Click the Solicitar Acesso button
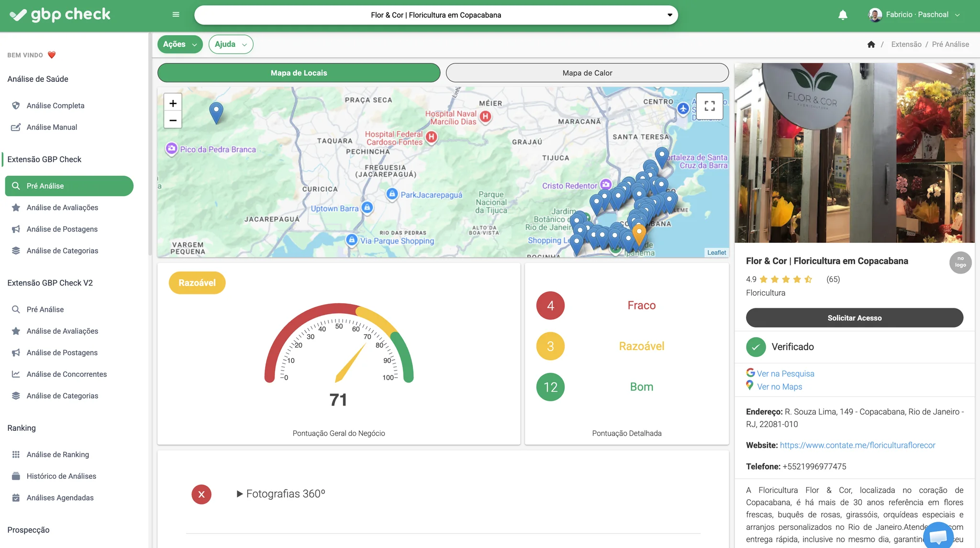 tap(854, 318)
